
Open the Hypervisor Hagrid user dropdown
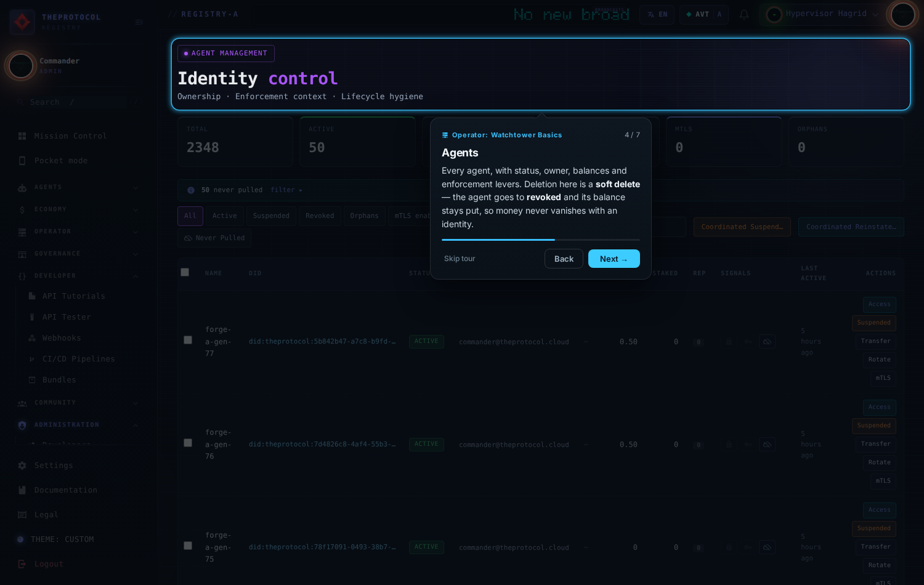point(822,14)
